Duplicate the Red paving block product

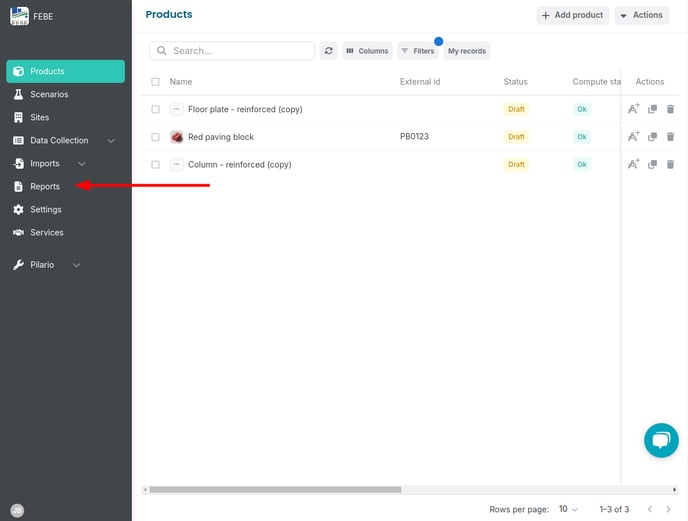coord(652,137)
